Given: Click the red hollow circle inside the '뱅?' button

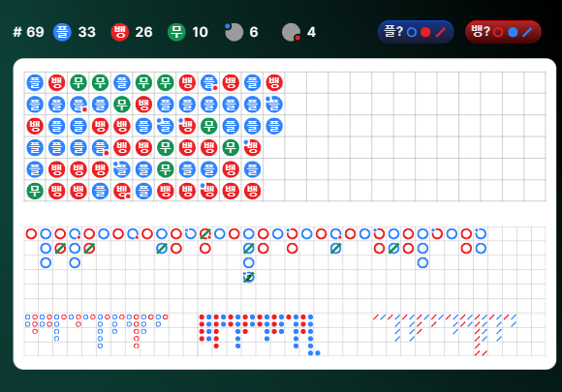Looking at the screenshot, I should coord(498,33).
